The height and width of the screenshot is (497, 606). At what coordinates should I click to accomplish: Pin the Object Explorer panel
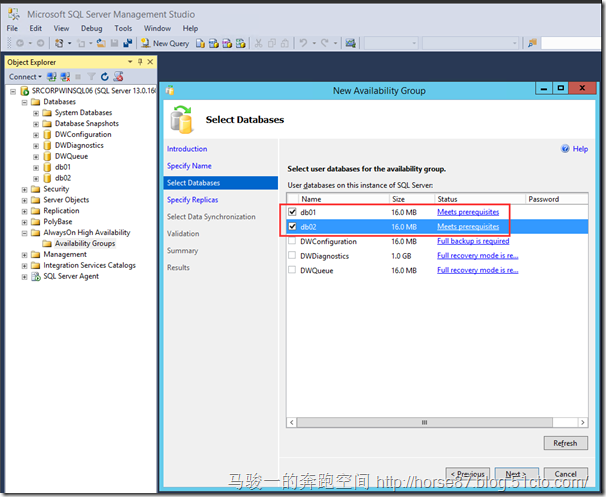tap(140, 62)
